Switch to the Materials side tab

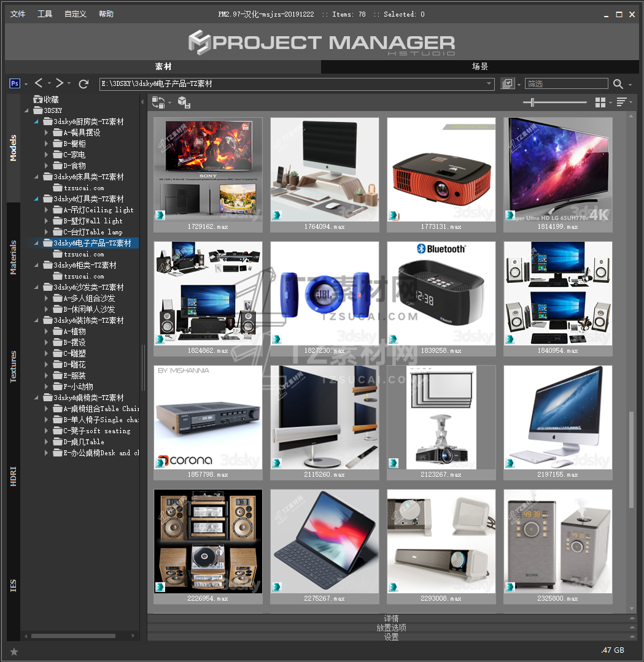coord(13,258)
